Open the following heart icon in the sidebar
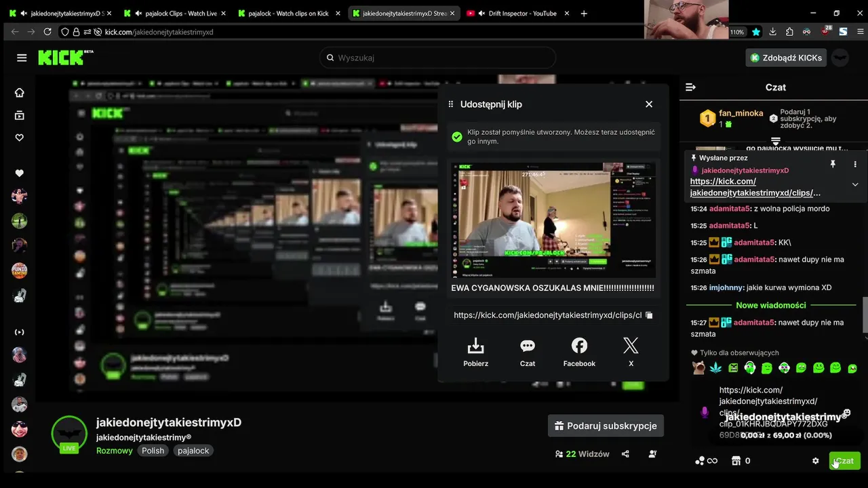 click(20, 138)
